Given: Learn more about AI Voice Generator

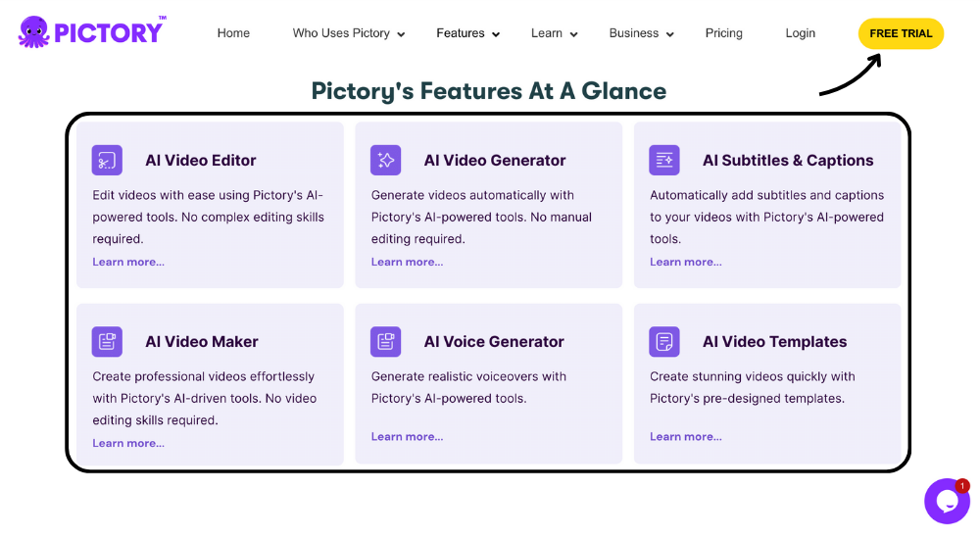Looking at the screenshot, I should point(407,436).
